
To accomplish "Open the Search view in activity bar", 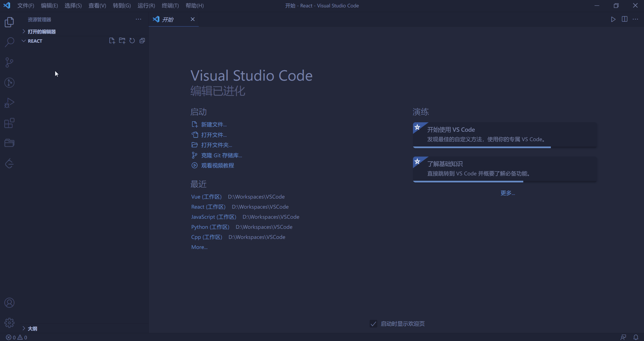I will click(x=9, y=42).
